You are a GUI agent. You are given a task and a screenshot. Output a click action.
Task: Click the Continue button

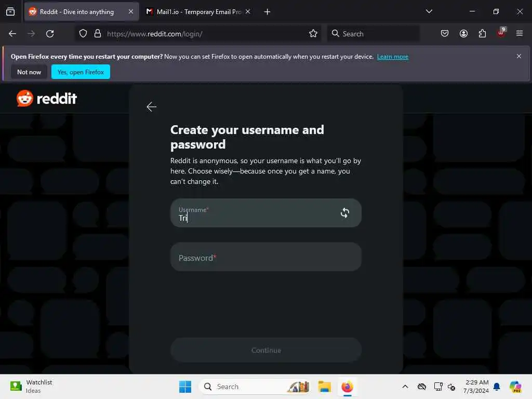pyautogui.click(x=266, y=350)
